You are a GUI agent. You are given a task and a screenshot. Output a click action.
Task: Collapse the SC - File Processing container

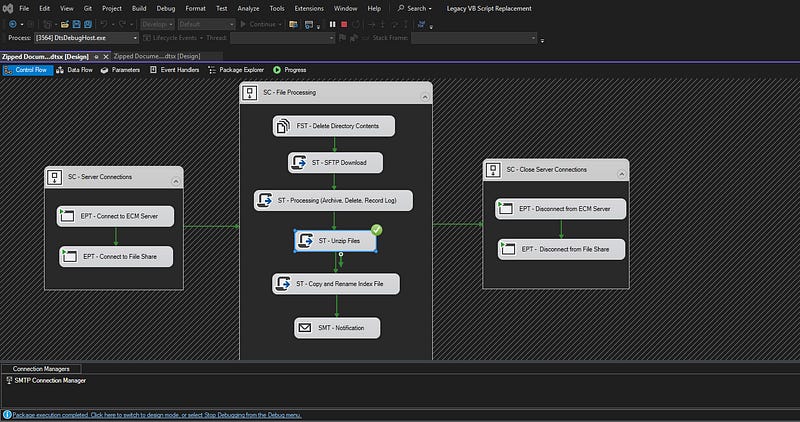424,95
